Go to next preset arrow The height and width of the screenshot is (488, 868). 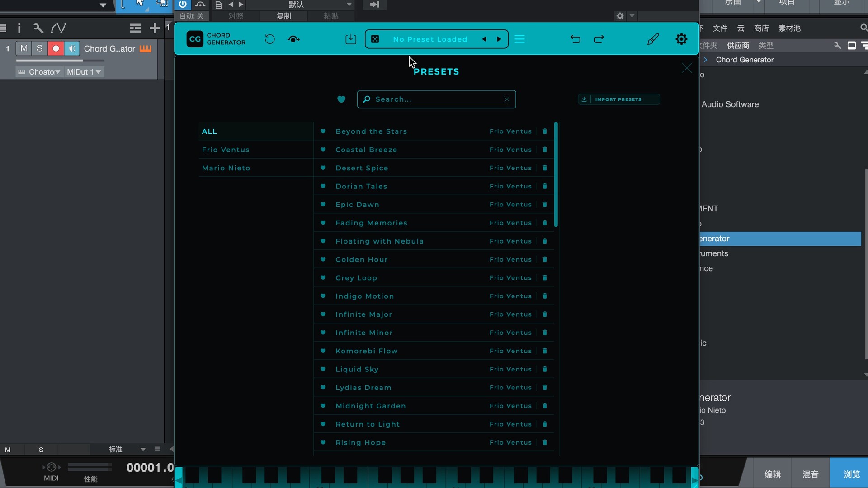[x=499, y=39]
